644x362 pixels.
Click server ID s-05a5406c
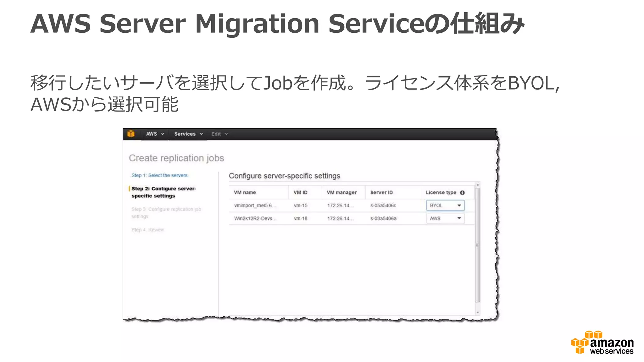[383, 206]
